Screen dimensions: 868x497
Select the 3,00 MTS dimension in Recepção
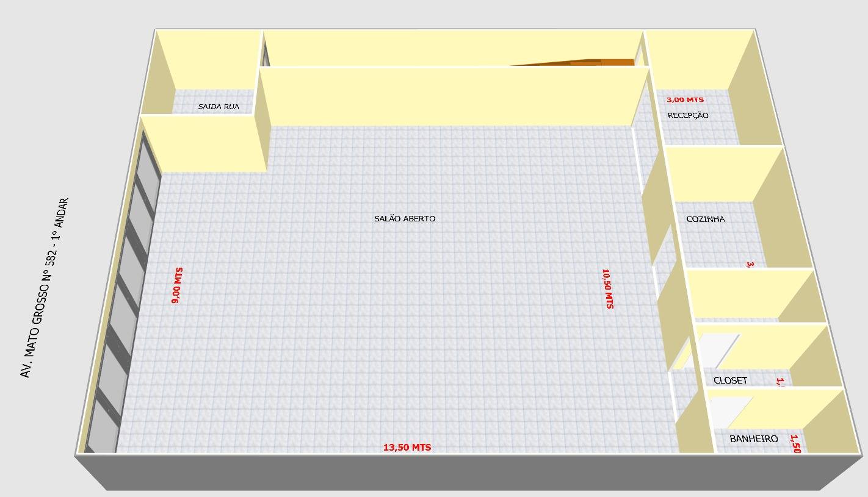[685, 99]
